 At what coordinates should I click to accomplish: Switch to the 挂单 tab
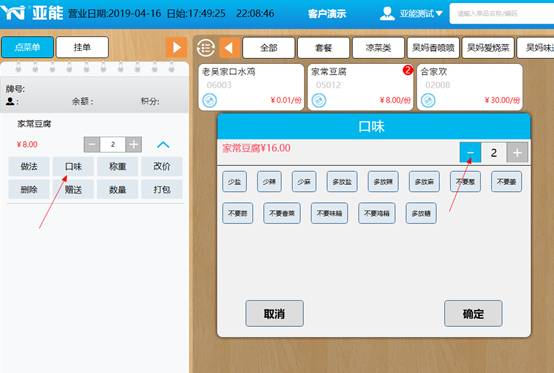(x=82, y=47)
